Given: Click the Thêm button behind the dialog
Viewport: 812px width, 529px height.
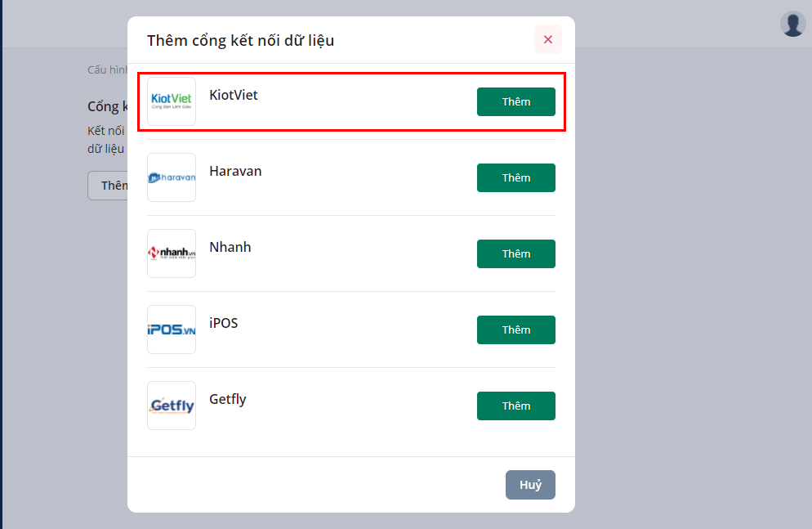Looking at the screenshot, I should 108,186.
